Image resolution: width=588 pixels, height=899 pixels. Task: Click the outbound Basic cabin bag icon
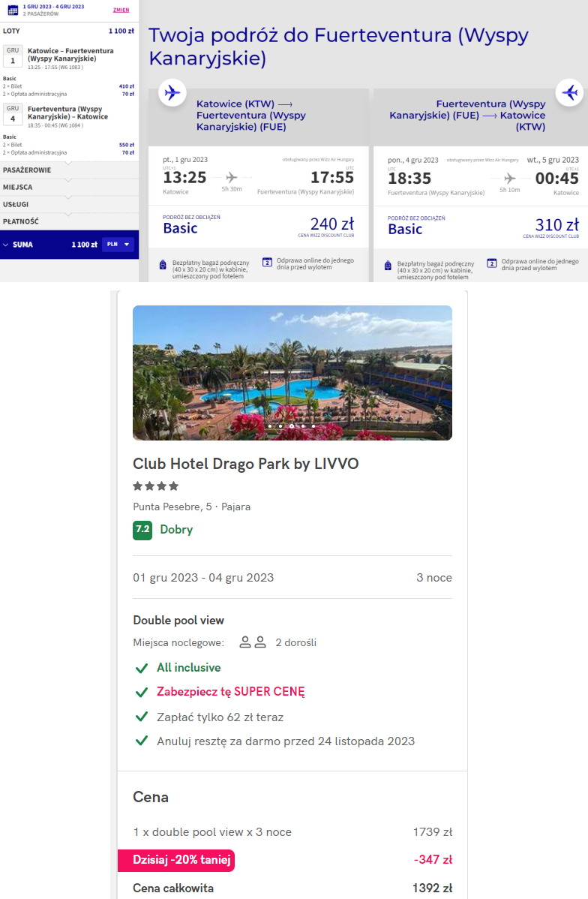[163, 265]
